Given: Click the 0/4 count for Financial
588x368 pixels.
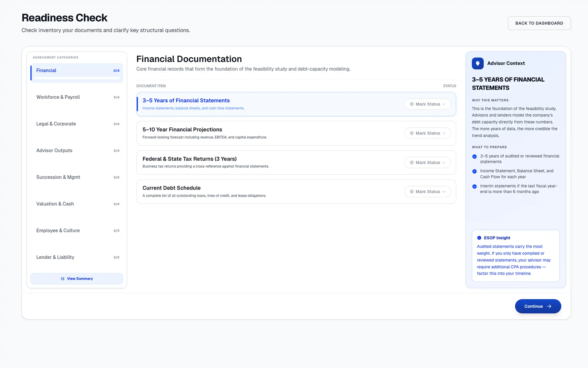Looking at the screenshot, I should (116, 71).
